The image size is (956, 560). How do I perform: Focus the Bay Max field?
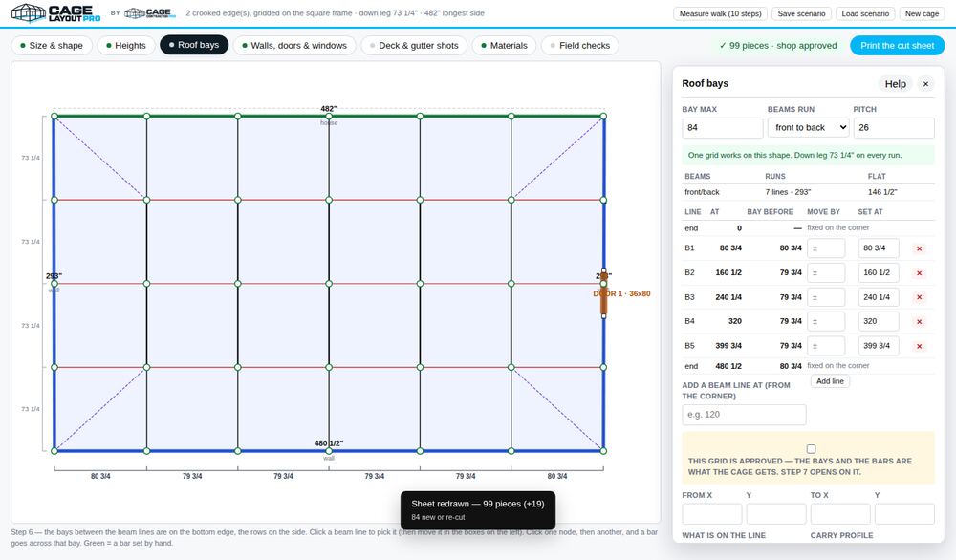click(723, 127)
